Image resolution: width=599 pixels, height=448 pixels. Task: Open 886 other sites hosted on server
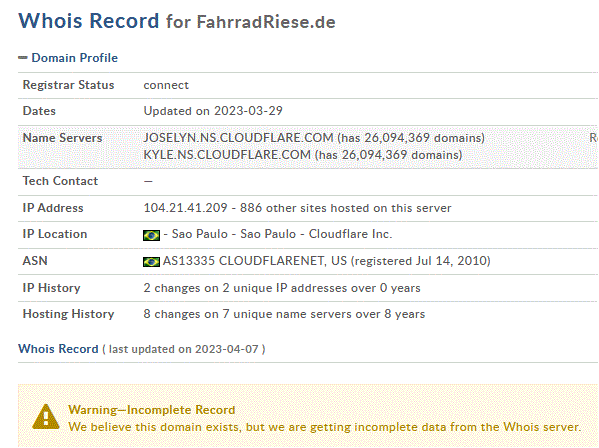point(345,208)
